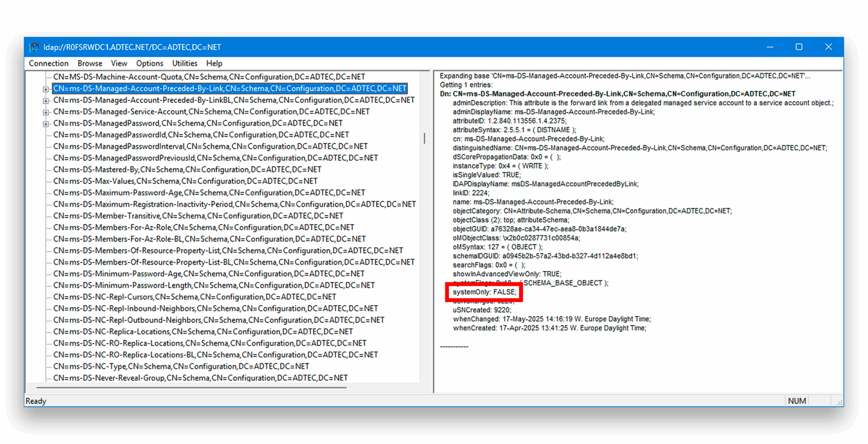This screenshot has height=444, width=868.
Task: Expand the ms-DS-Managed-Service-Account tree node
Action: click(x=46, y=111)
